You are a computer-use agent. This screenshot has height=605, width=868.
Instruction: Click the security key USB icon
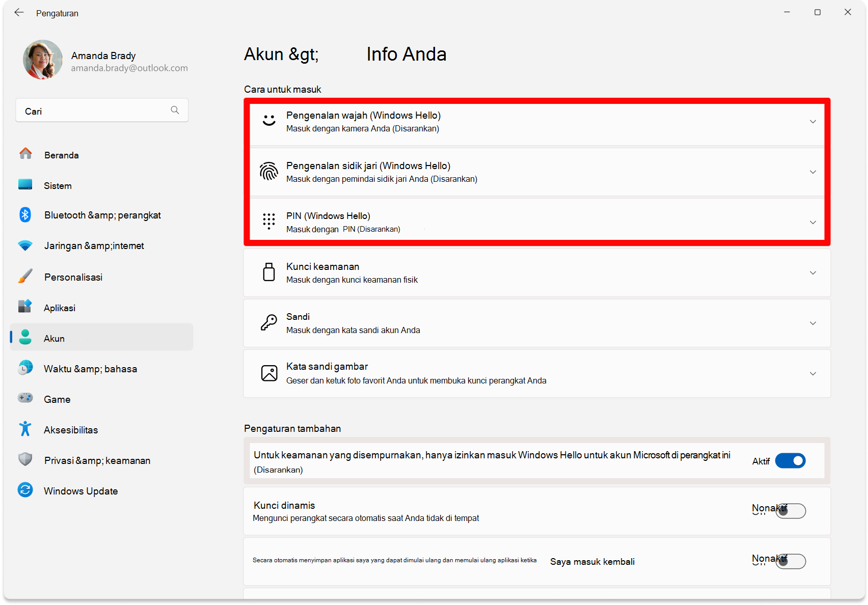click(x=269, y=272)
